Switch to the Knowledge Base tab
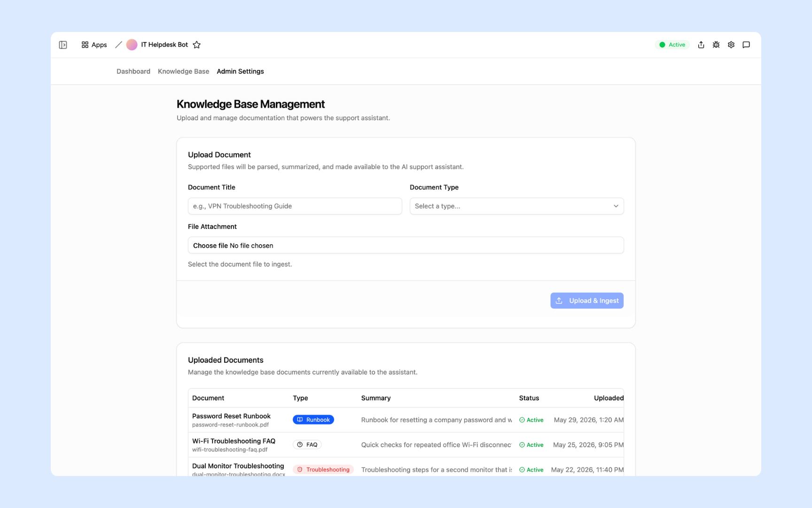The width and height of the screenshot is (812, 508). coord(183,71)
